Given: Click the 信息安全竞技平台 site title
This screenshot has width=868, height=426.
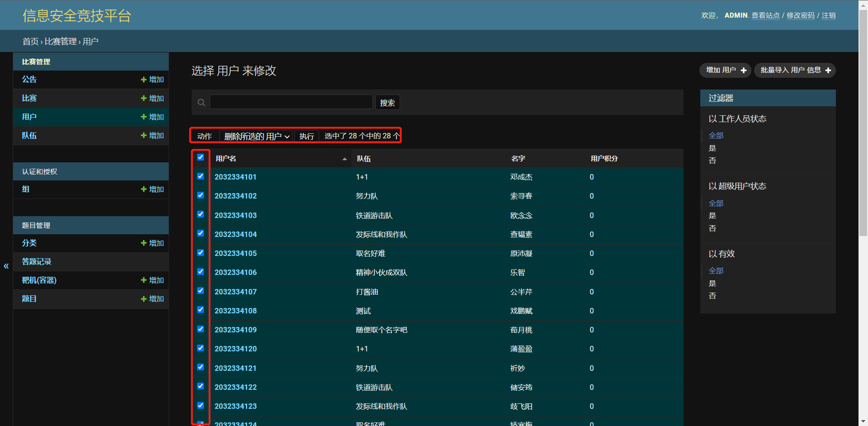Looking at the screenshot, I should click(x=77, y=16).
